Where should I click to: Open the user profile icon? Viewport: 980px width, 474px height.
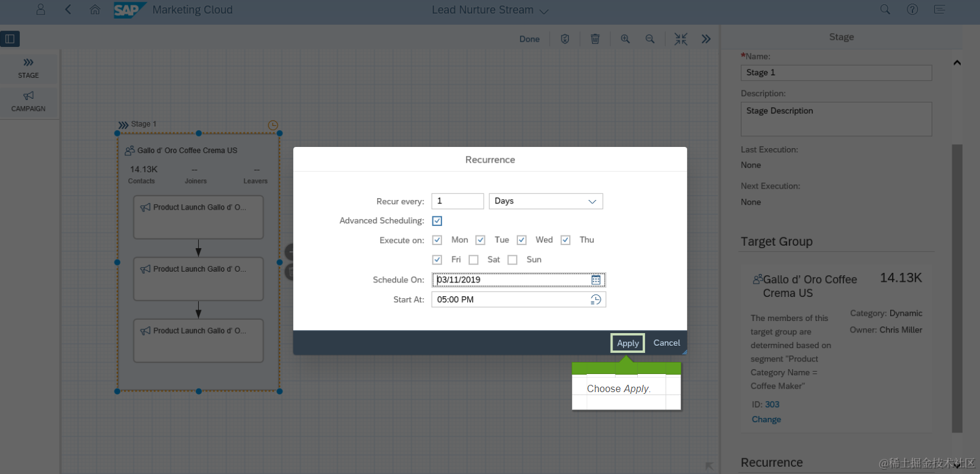[x=40, y=10]
